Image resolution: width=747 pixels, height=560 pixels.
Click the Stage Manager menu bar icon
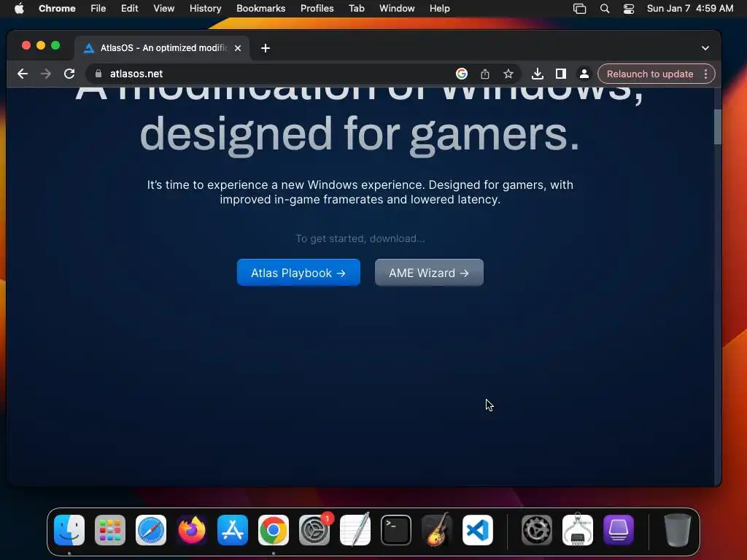click(x=579, y=8)
